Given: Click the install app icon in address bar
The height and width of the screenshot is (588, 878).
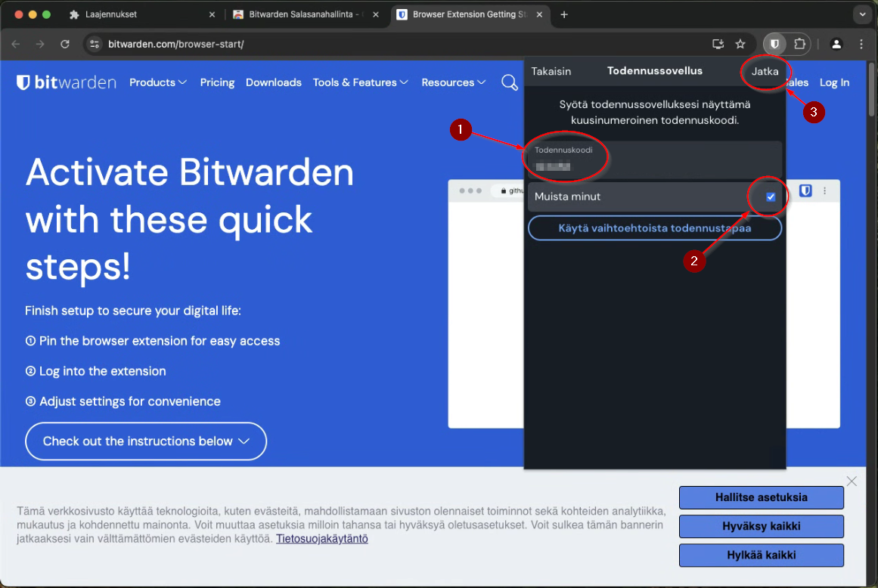Looking at the screenshot, I should pos(718,44).
